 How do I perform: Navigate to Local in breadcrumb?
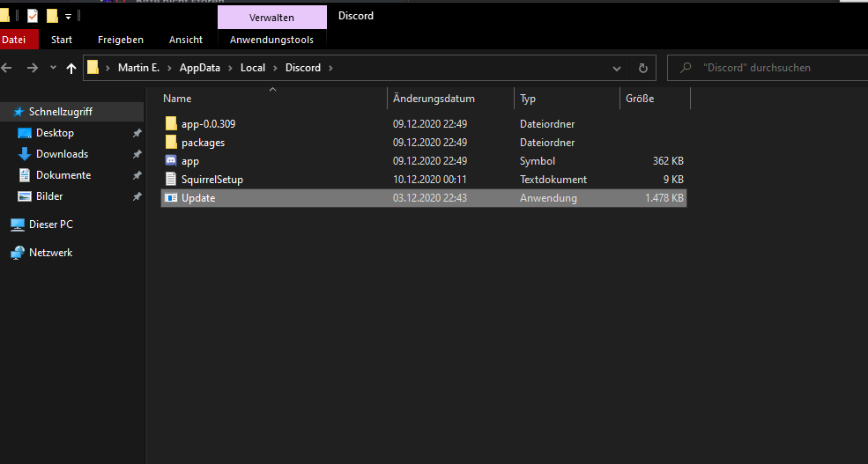[x=252, y=68]
